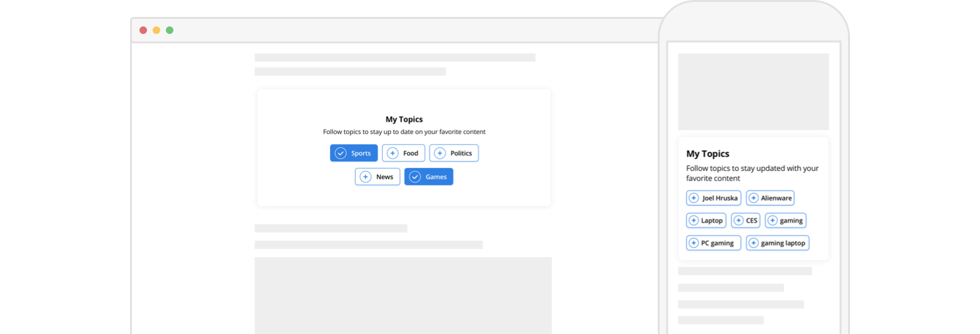Unfollow the Sports topic chip
Image resolution: width=980 pixels, height=334 pixels.
pos(354,153)
